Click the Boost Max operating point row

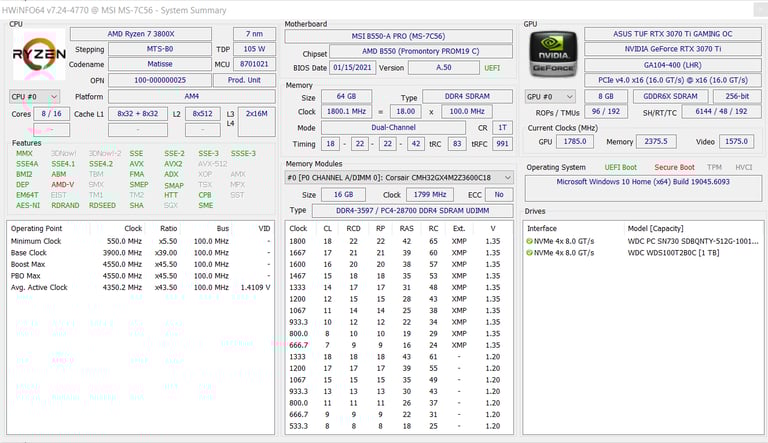pos(141,264)
